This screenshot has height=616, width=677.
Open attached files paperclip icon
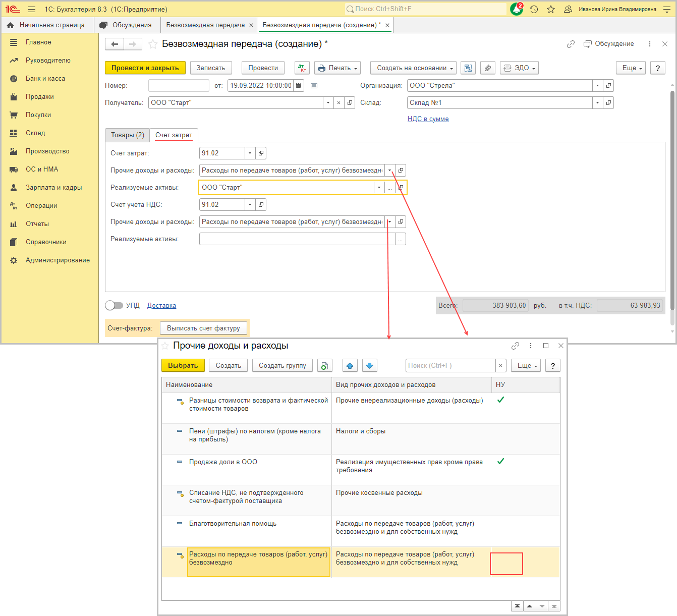(x=488, y=68)
